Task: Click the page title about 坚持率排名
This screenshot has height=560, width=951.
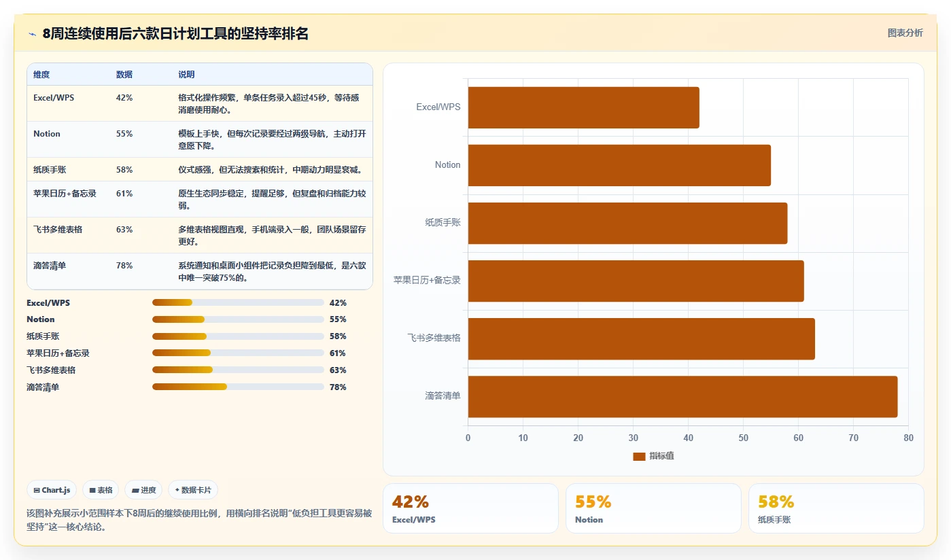Action: (175, 33)
